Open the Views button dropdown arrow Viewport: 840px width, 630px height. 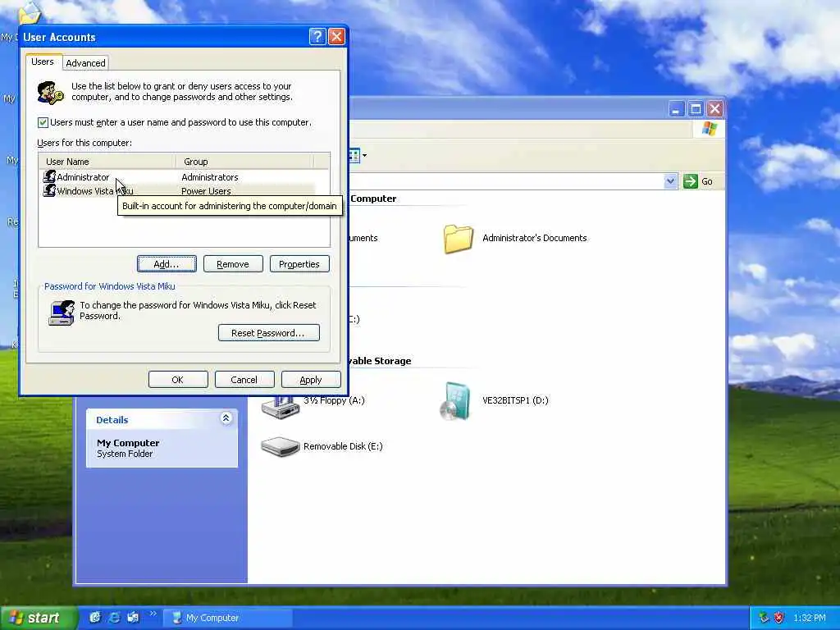(x=365, y=155)
